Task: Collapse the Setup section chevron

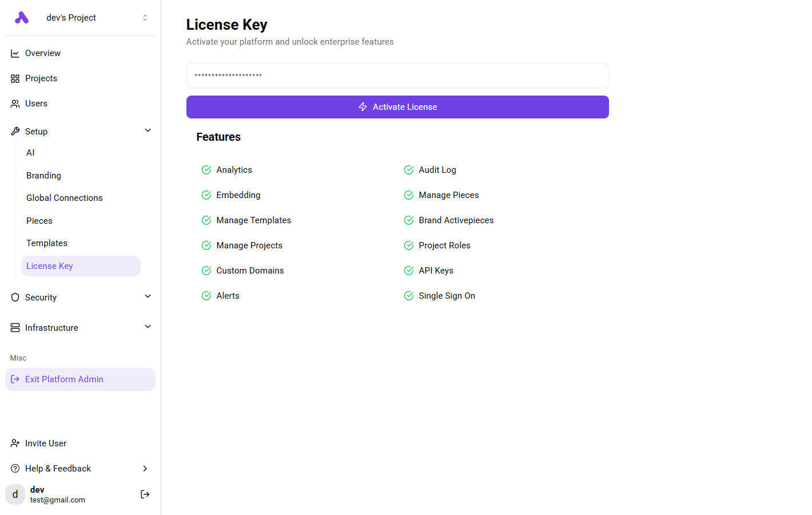Action: tap(148, 130)
